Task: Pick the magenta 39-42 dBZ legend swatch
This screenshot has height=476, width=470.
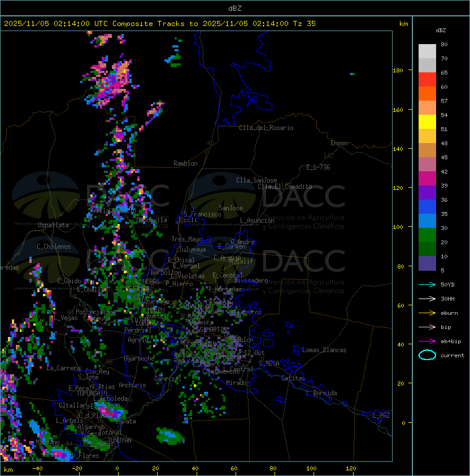Action: pos(427,179)
